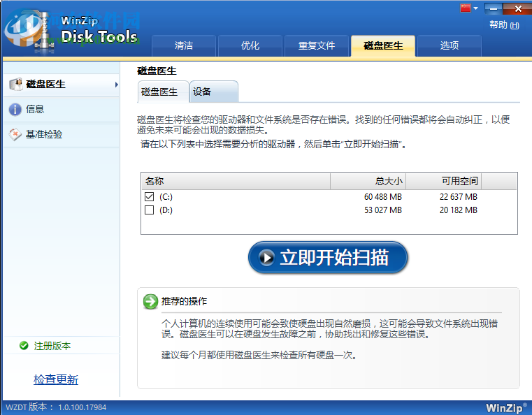Open the 重复文件 tab

[317, 45]
